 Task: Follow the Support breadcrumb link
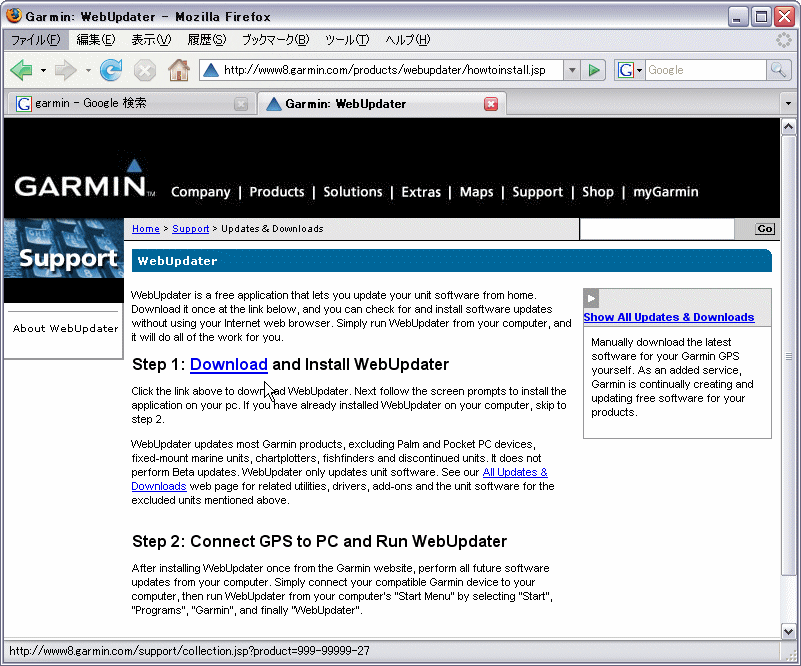[191, 229]
